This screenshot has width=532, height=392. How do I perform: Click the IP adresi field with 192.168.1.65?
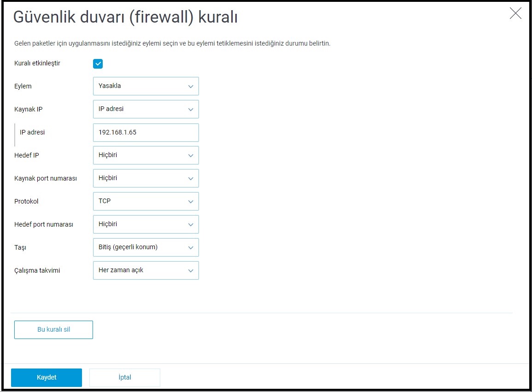146,133
